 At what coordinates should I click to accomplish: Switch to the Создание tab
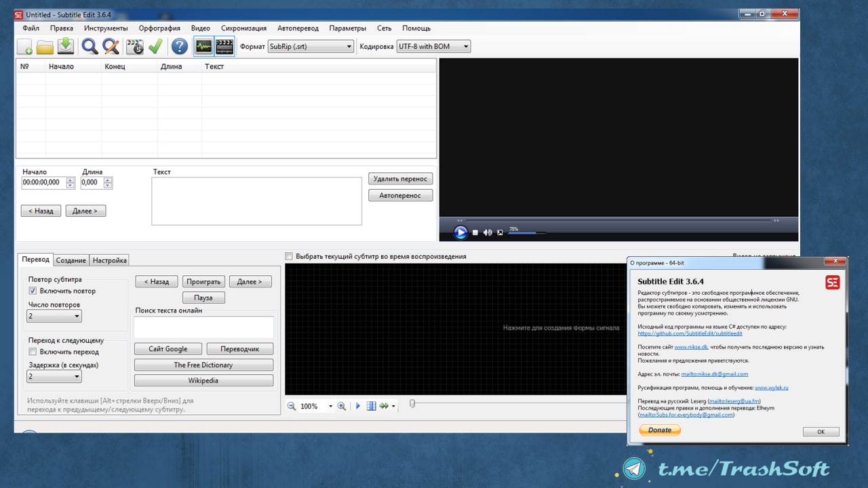71,260
